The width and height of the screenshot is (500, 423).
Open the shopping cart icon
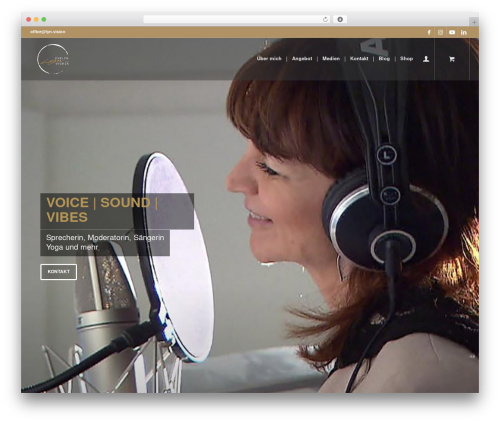click(x=452, y=59)
